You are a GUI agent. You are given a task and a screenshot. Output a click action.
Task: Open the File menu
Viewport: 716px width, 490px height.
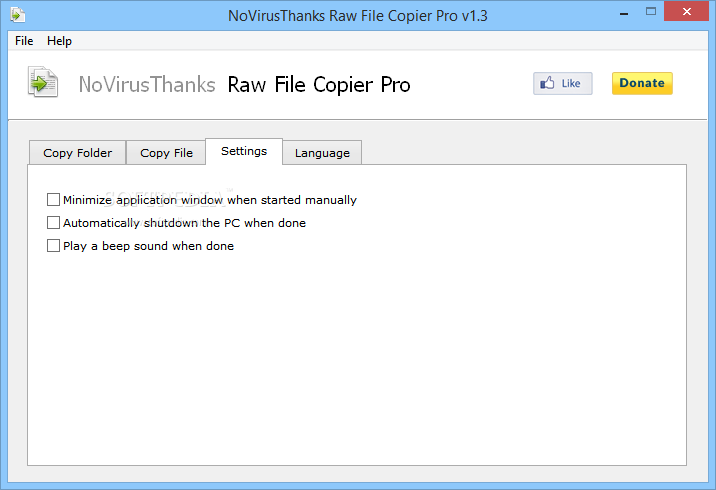(24, 41)
